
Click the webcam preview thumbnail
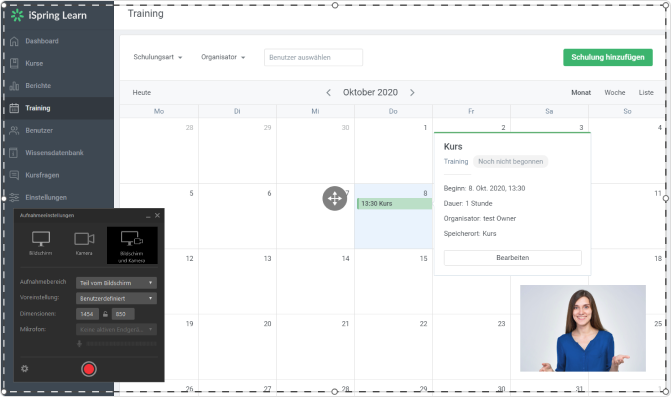click(582, 328)
